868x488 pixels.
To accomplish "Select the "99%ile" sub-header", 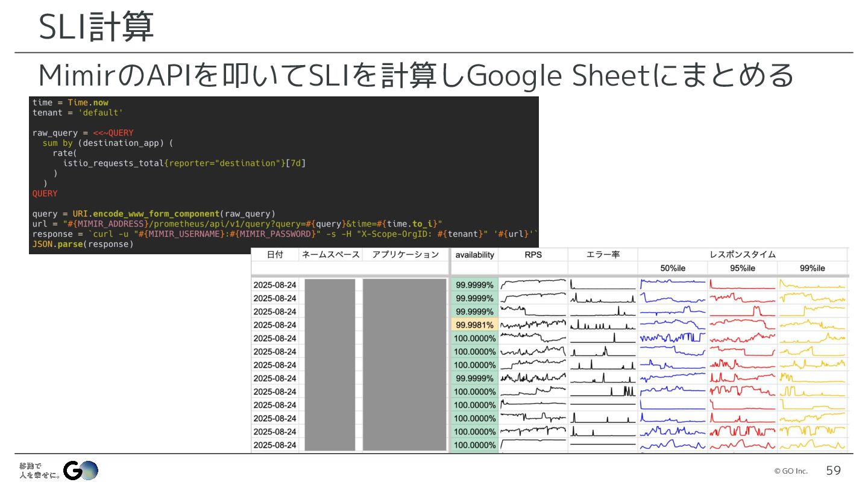I will [812, 268].
